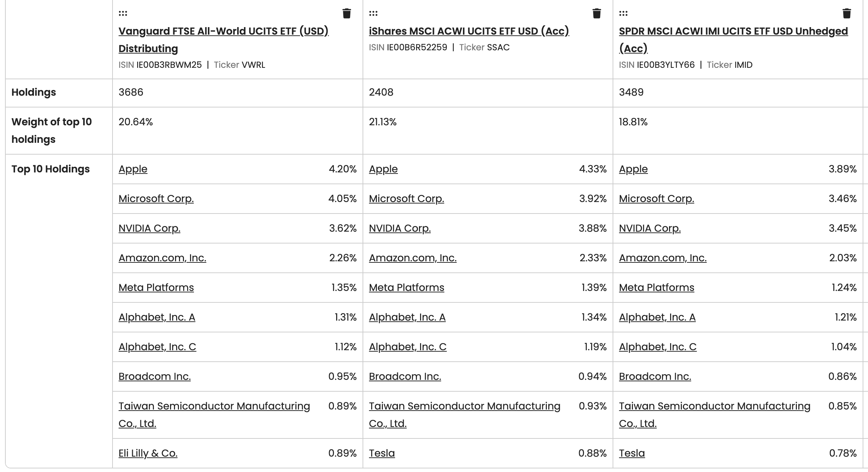Select NVIDIA weight 3.88% in iShares column
This screenshot has width=868, height=472.
point(593,228)
